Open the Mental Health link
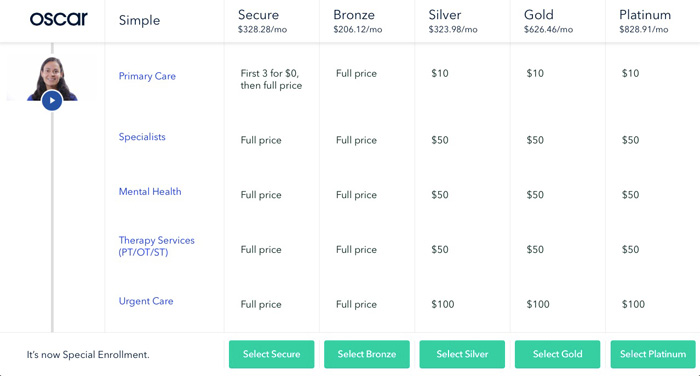Image resolution: width=700 pixels, height=376 pixels. click(150, 192)
